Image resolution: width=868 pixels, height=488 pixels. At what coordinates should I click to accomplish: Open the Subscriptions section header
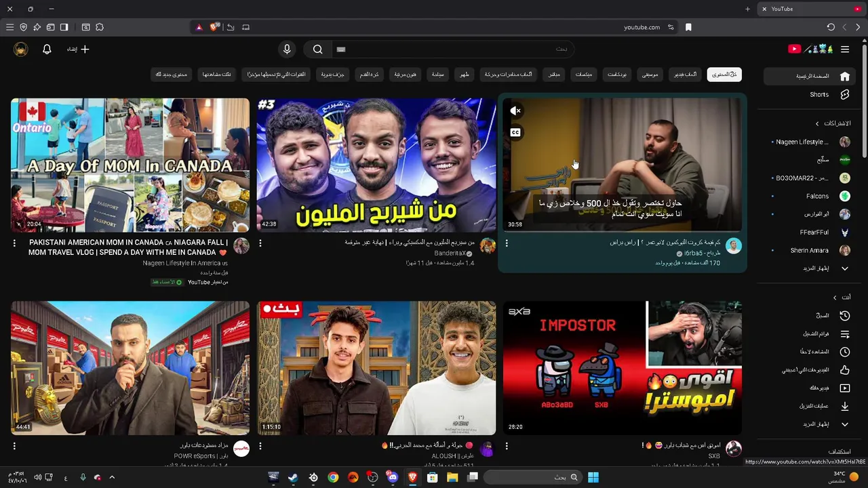[833, 123]
